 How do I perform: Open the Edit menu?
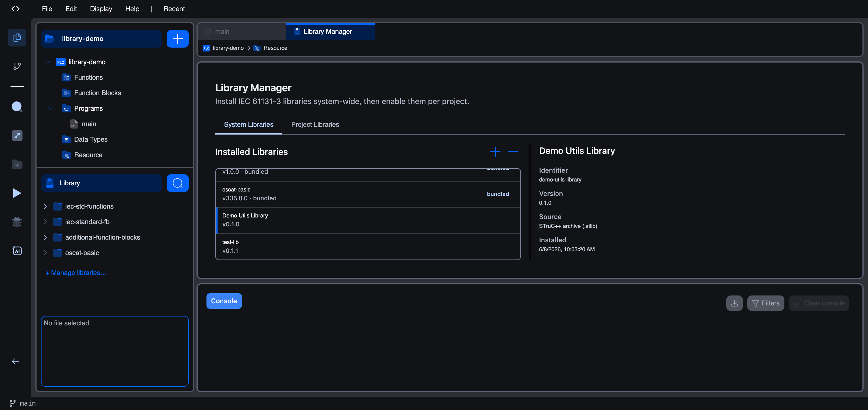pos(71,9)
